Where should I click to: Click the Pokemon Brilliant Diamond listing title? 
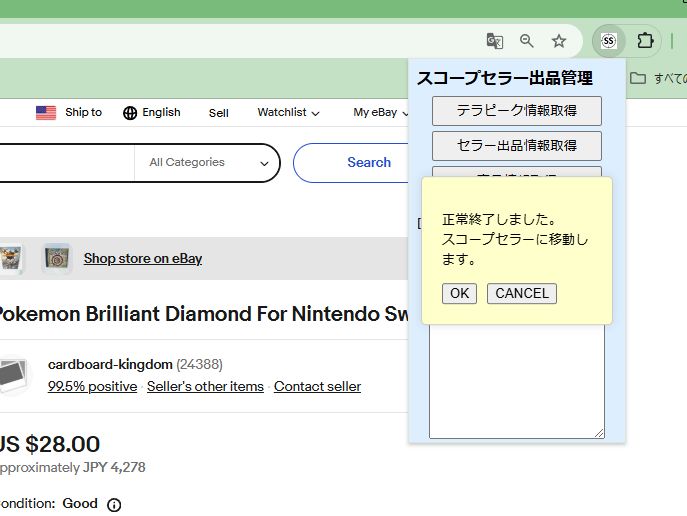(x=204, y=314)
